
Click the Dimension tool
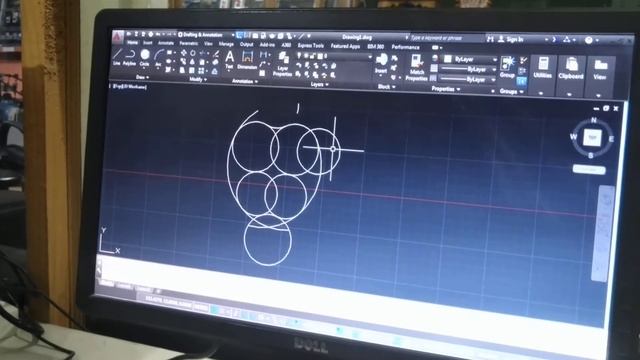[x=247, y=60]
